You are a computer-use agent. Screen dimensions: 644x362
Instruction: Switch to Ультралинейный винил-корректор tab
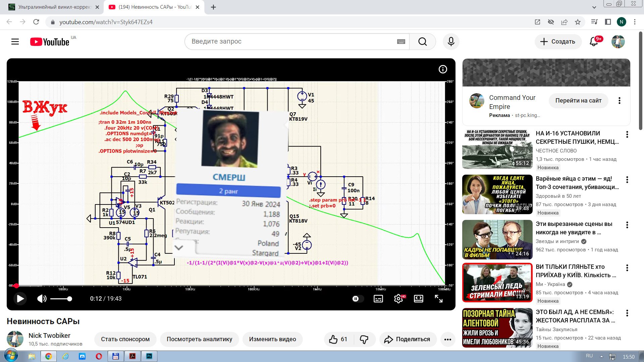[x=54, y=7]
